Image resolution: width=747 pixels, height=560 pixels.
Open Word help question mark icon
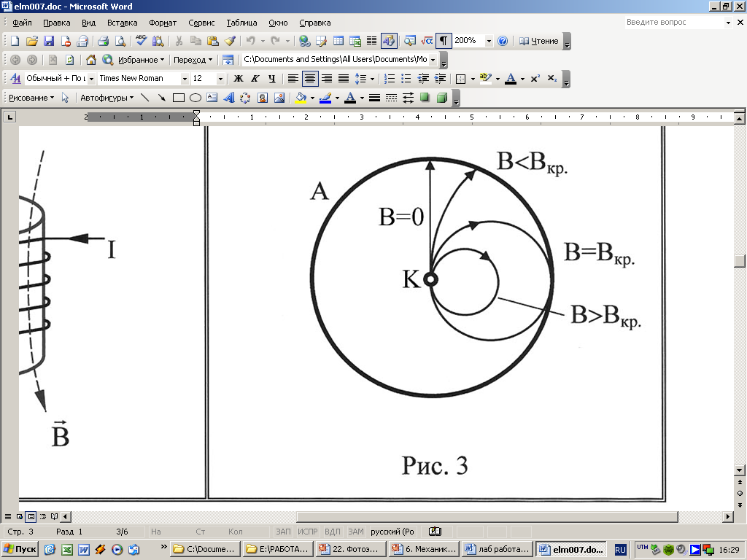tap(502, 41)
